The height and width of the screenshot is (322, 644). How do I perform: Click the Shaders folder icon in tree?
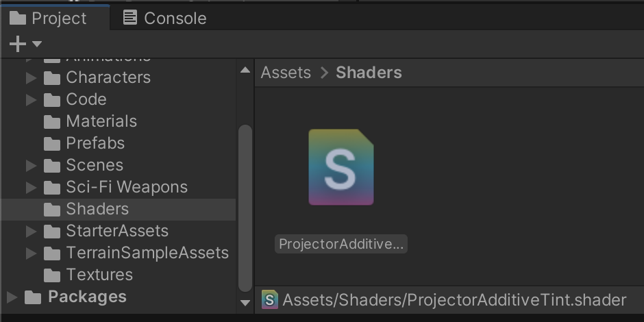tap(52, 210)
